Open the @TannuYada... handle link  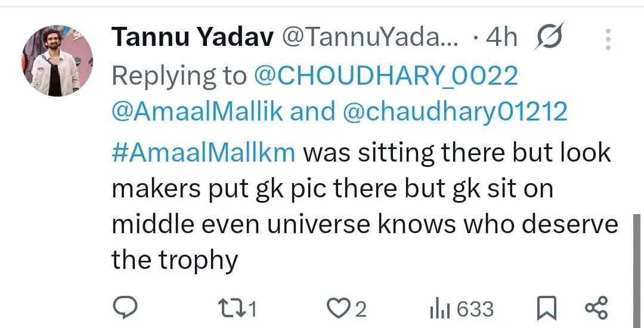pos(370,38)
